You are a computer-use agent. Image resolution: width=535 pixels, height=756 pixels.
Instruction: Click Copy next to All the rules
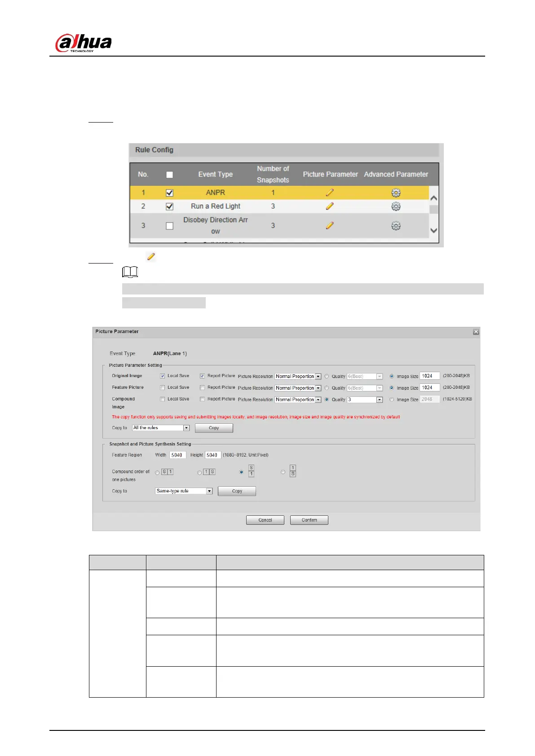tap(214, 428)
